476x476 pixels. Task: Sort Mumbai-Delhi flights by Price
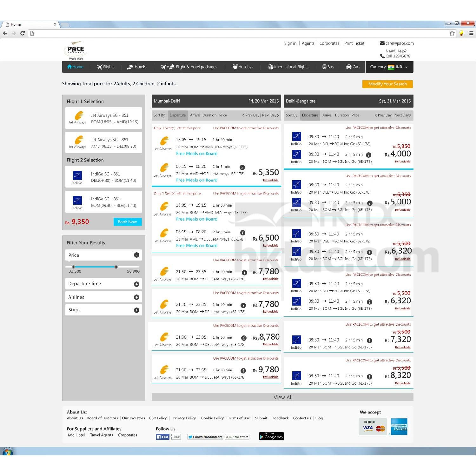click(x=223, y=115)
